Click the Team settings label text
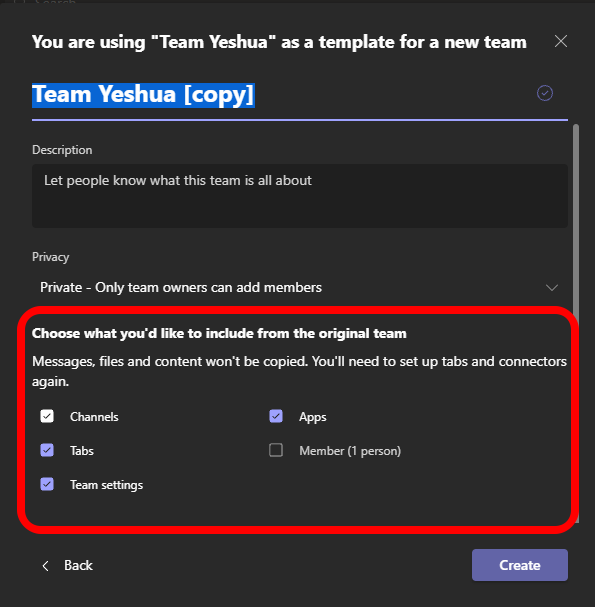This screenshot has width=595, height=607. (x=106, y=485)
